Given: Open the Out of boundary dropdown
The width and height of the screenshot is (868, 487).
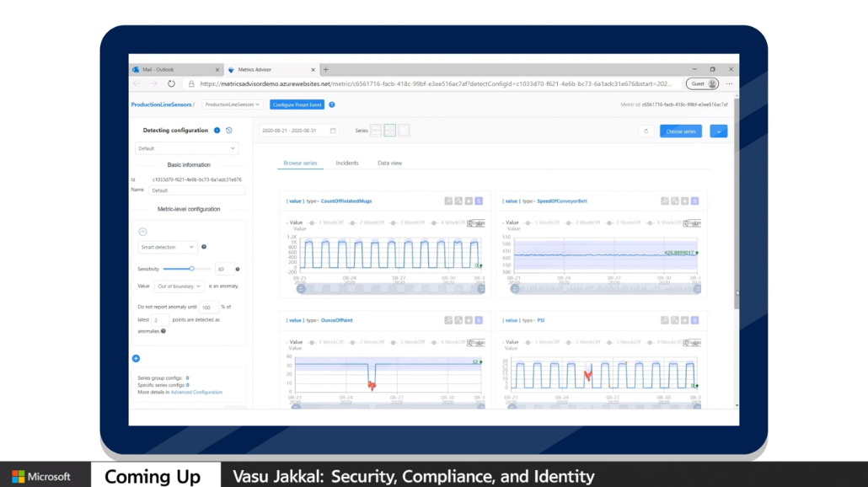Looking at the screenshot, I should [179, 286].
